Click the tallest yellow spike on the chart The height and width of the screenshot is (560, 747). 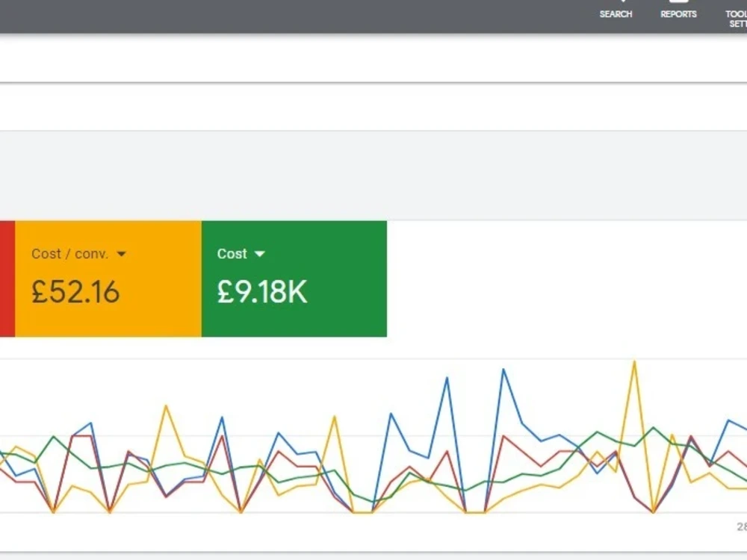tap(634, 362)
